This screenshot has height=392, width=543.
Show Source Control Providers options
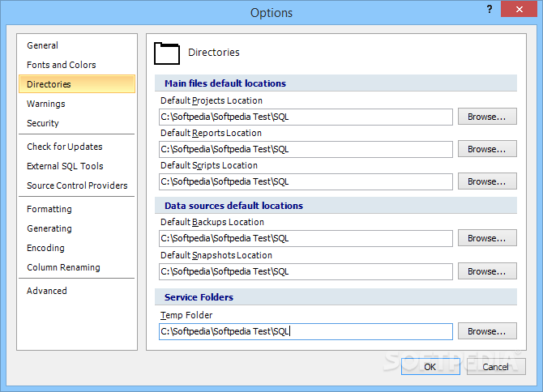(77, 185)
